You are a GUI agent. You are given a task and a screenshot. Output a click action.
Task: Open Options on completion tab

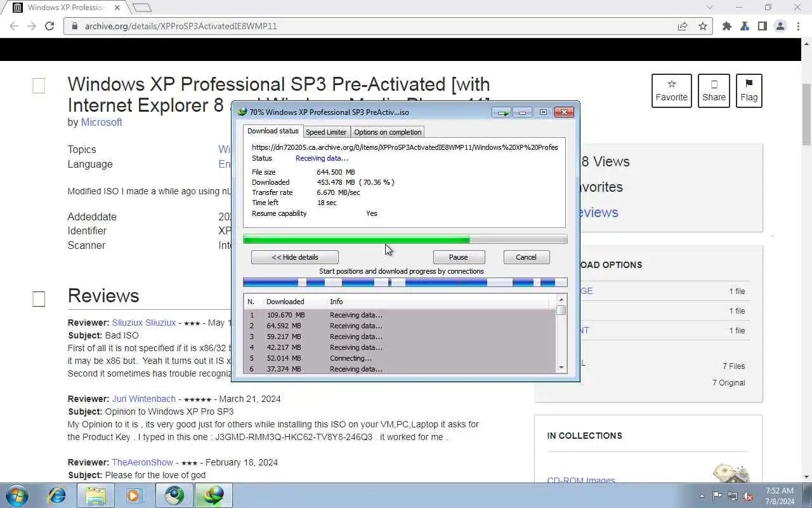(388, 132)
